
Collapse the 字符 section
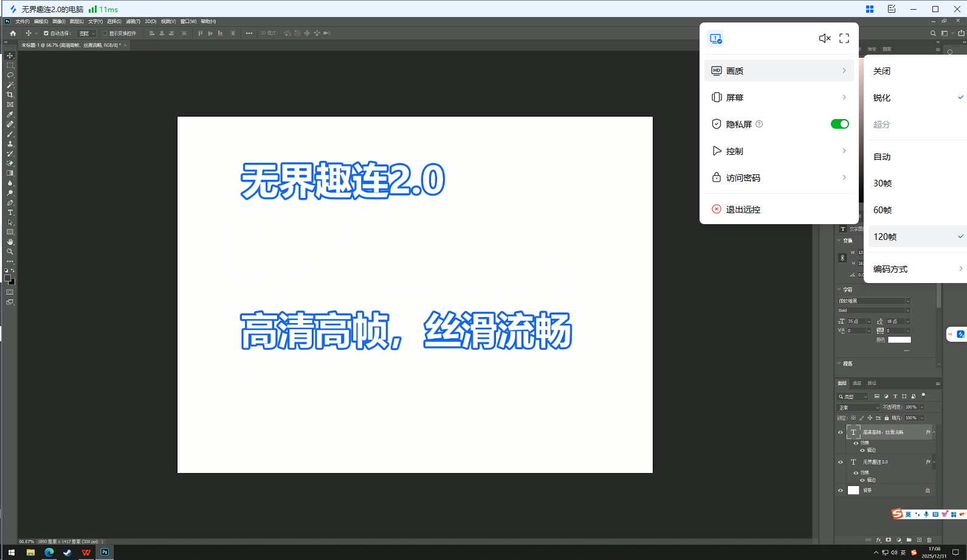click(x=839, y=290)
